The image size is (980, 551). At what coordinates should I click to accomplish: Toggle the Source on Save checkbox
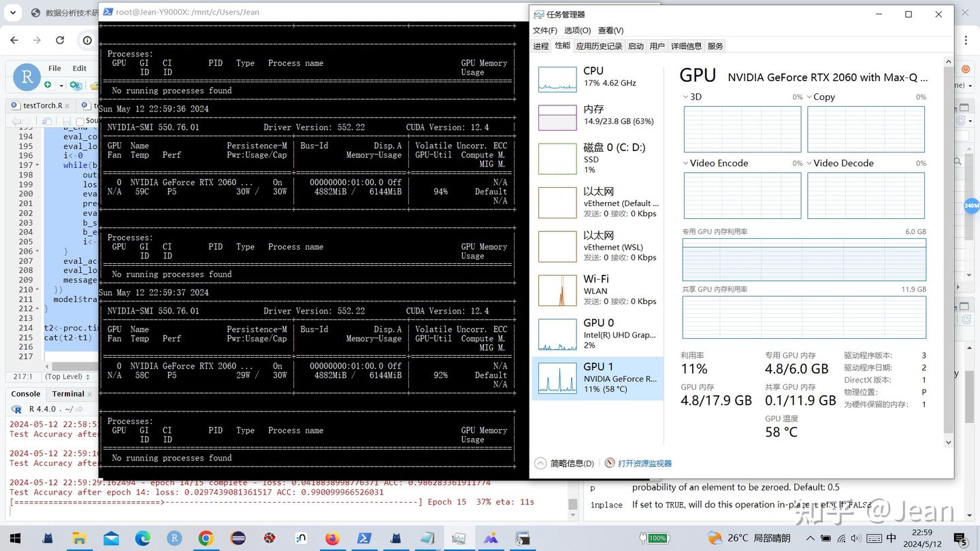[x=81, y=120]
